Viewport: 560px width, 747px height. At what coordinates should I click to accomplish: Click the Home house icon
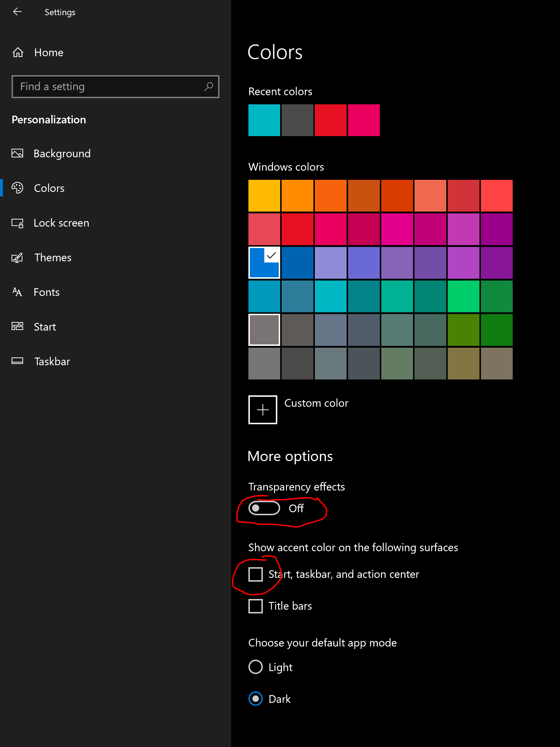(x=18, y=53)
